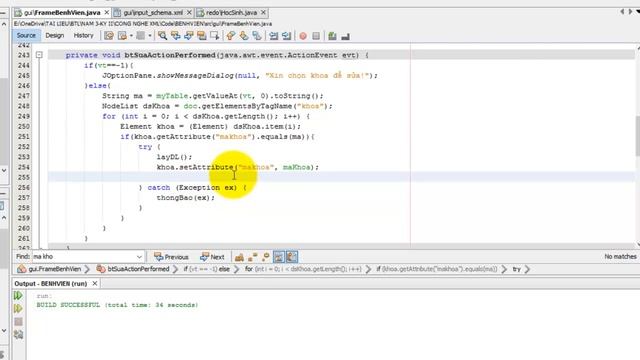Toggle Rectangular Selection toolbar icon

(x=214, y=36)
